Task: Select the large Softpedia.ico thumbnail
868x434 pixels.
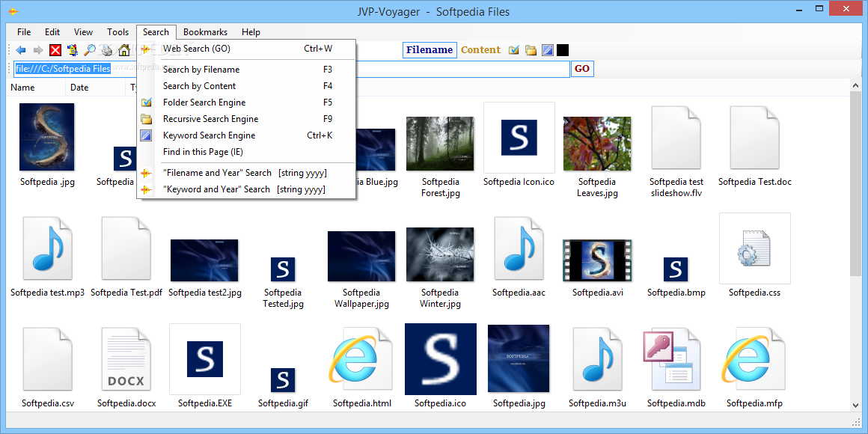Action: pos(441,359)
